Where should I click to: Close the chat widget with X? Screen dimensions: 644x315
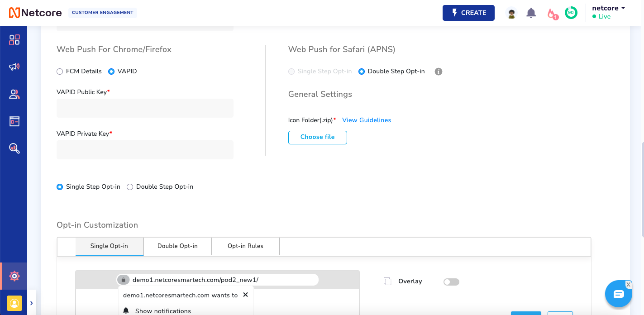click(628, 284)
